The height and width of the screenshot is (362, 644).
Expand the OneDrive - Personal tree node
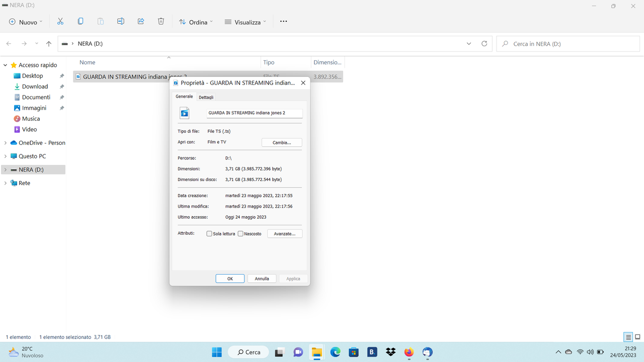pyautogui.click(x=6, y=143)
